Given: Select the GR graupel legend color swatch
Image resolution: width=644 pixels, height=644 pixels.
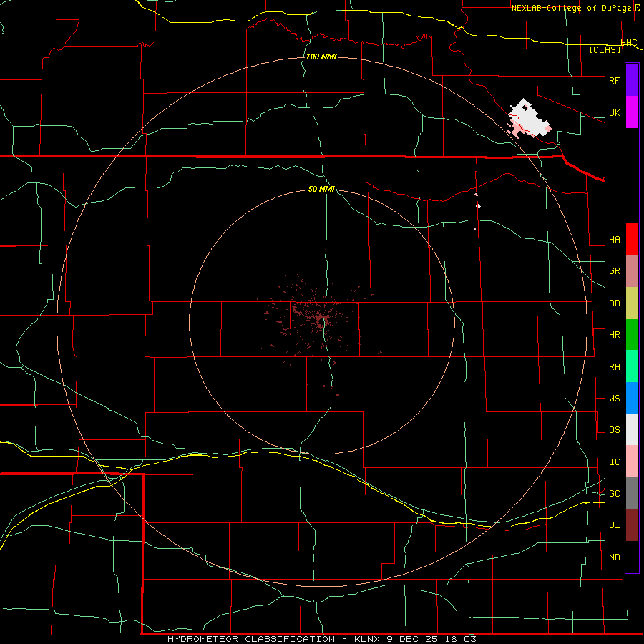Looking at the screenshot, I should (x=632, y=271).
